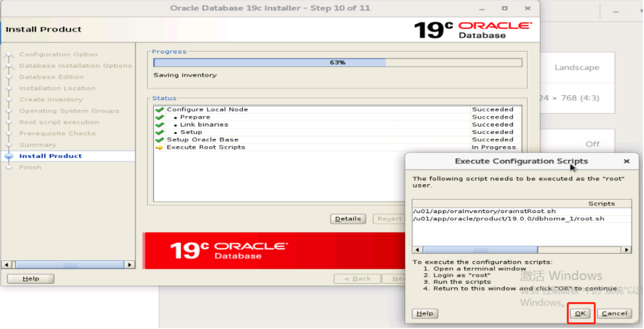Click the Install Product step bullet icon

tap(8, 156)
